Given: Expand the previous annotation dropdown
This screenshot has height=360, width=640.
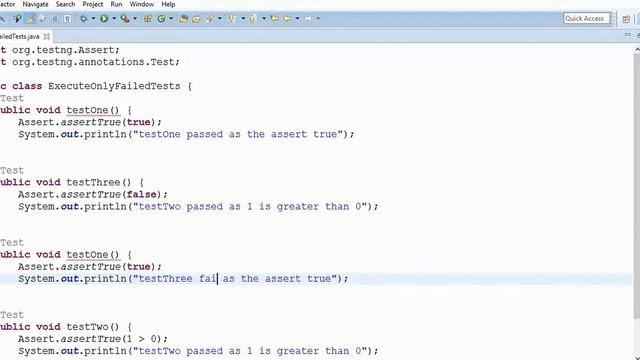Looking at the screenshot, I should point(264,18).
